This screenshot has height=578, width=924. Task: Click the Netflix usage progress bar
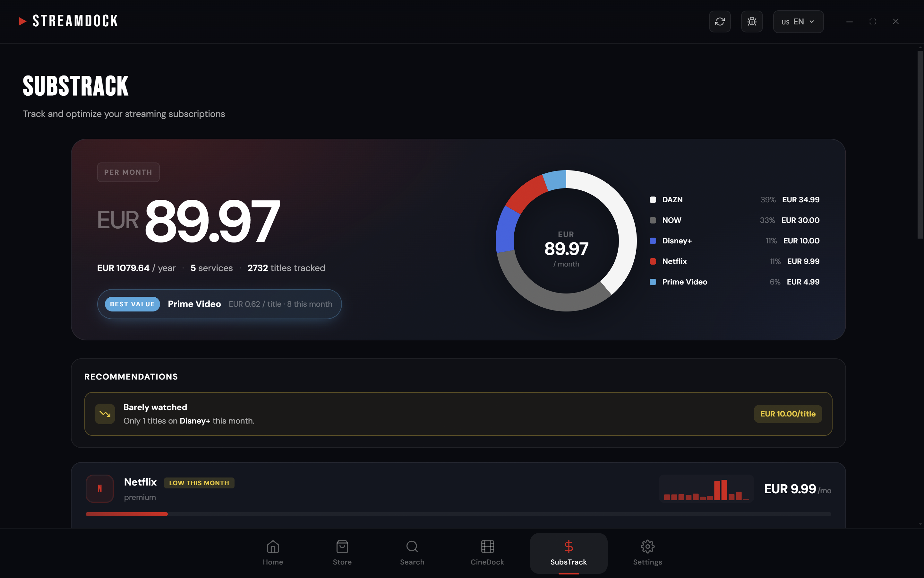pyautogui.click(x=458, y=514)
